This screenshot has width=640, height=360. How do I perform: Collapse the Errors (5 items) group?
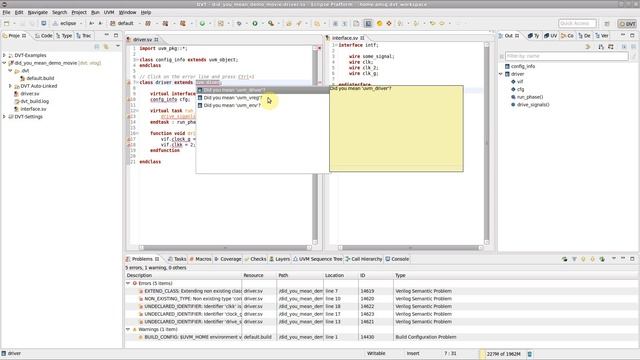point(128,283)
